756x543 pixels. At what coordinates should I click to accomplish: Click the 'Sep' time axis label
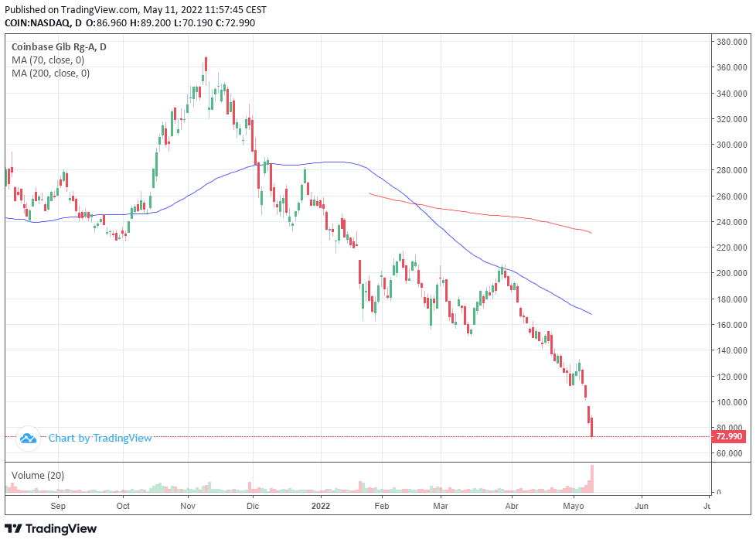[x=58, y=507]
